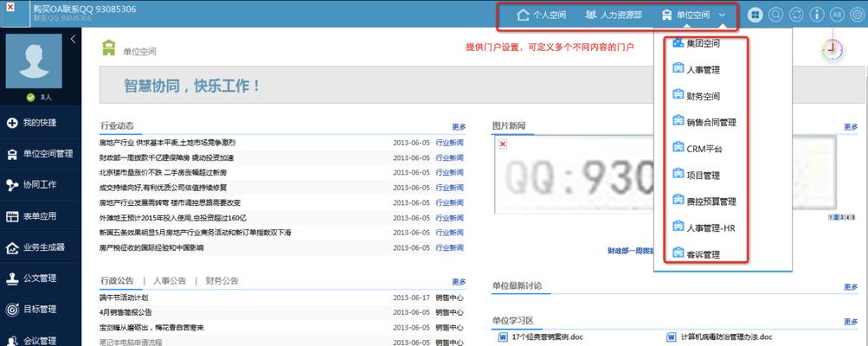Click 行业新闻 category on first news row
The height and width of the screenshot is (346, 868).
[449, 142]
